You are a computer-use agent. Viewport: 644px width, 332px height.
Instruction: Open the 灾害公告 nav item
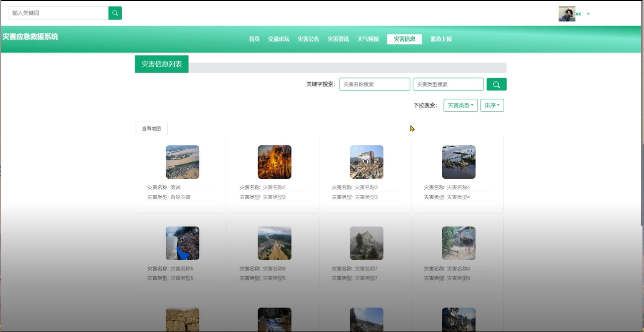309,39
